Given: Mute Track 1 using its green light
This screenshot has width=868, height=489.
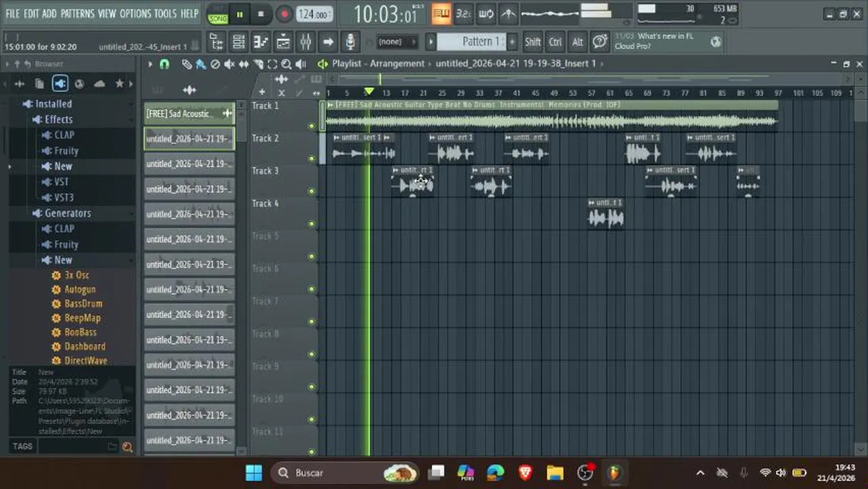Looking at the screenshot, I should 312,126.
